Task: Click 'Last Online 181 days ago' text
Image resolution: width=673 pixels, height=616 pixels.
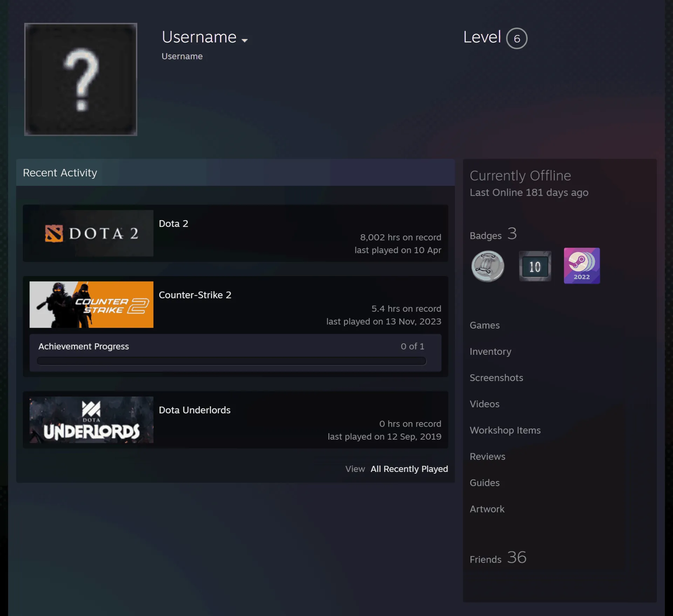Action: 529,192
